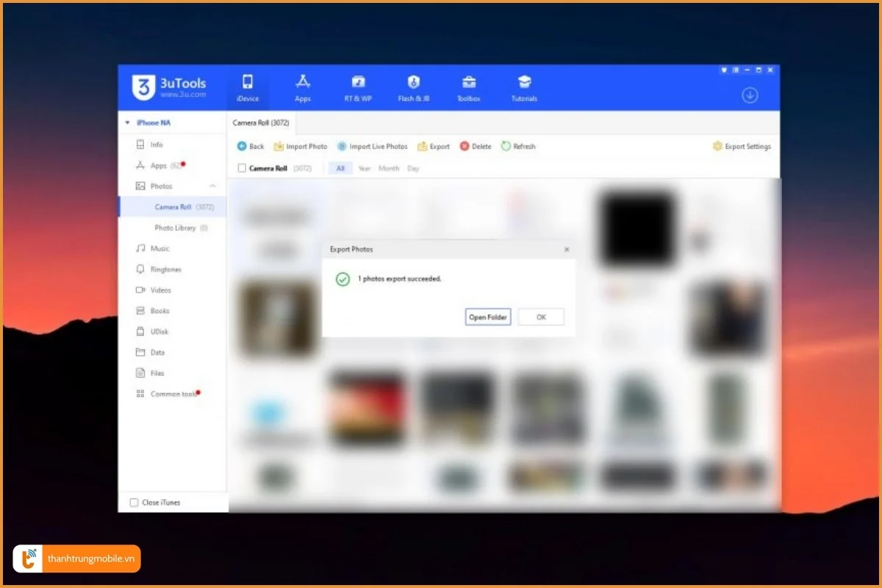
Task: Collapse the Photos sidebar section
Action: (212, 187)
